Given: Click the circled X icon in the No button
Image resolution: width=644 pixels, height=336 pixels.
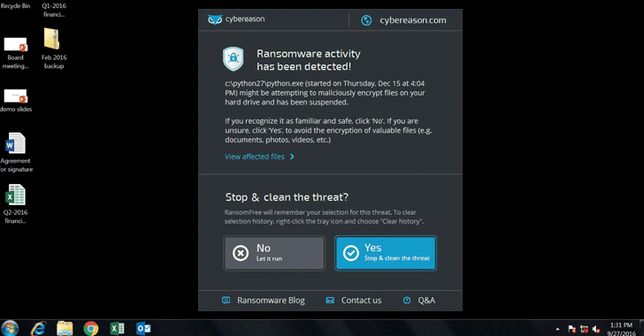Looking at the screenshot, I should (x=241, y=253).
